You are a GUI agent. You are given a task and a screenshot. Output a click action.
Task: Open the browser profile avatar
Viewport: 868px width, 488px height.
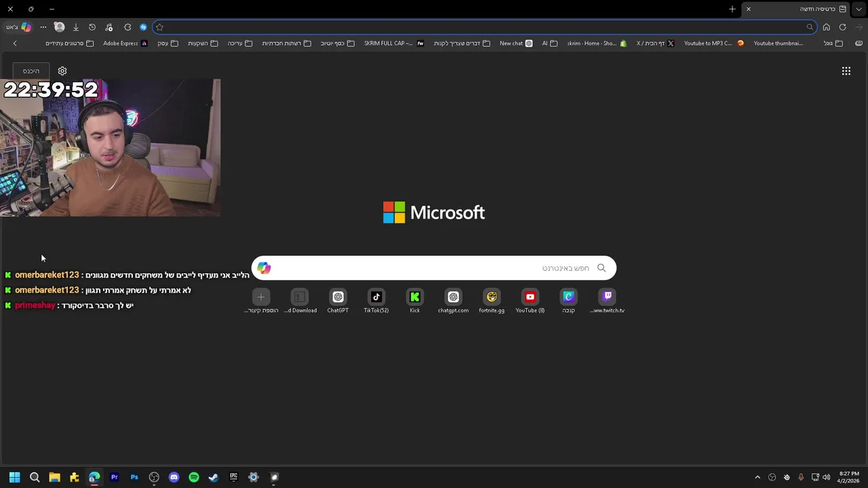60,27
